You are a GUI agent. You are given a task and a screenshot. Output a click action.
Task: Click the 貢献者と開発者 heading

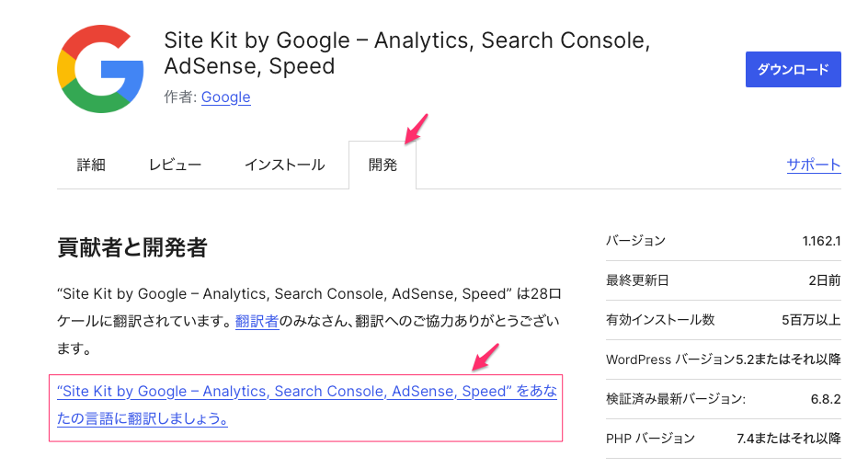point(131,247)
